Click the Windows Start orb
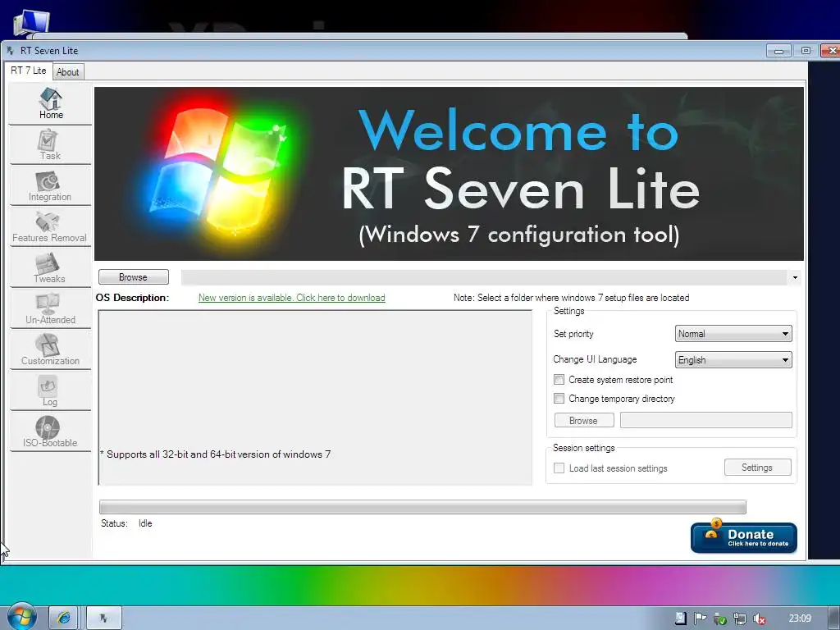Viewport: 840px width, 630px height. [21, 617]
